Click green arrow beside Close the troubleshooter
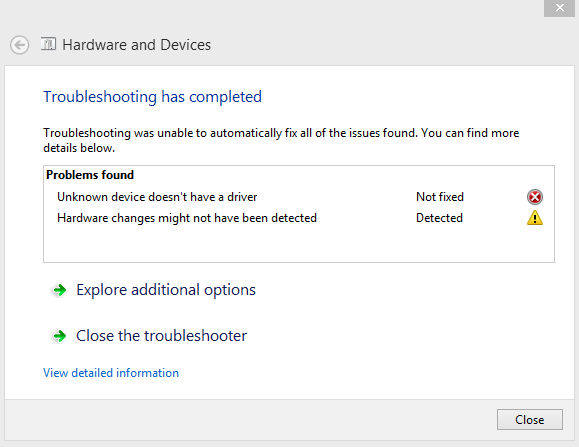This screenshot has width=579, height=447. pyautogui.click(x=59, y=336)
